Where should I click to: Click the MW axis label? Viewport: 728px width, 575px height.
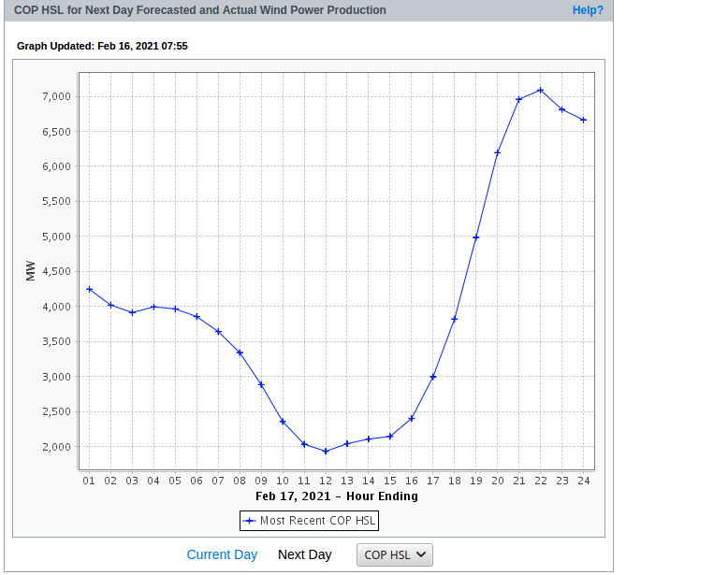pos(31,270)
